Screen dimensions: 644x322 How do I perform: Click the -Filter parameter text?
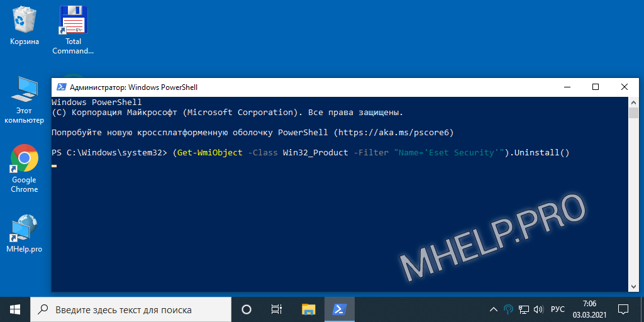371,153
